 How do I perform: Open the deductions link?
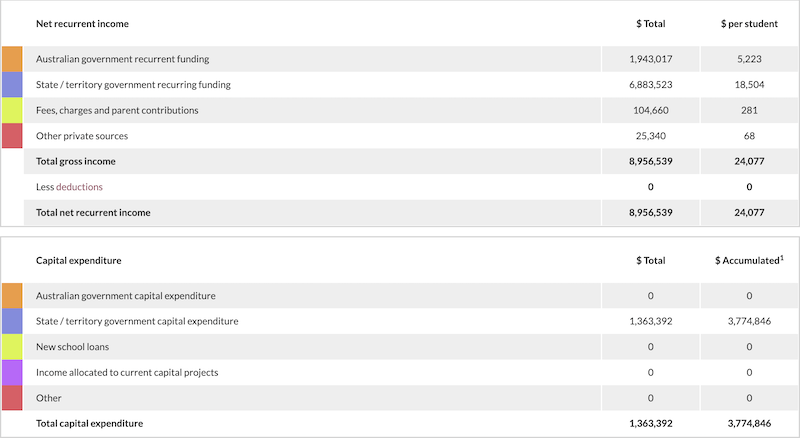(x=79, y=187)
